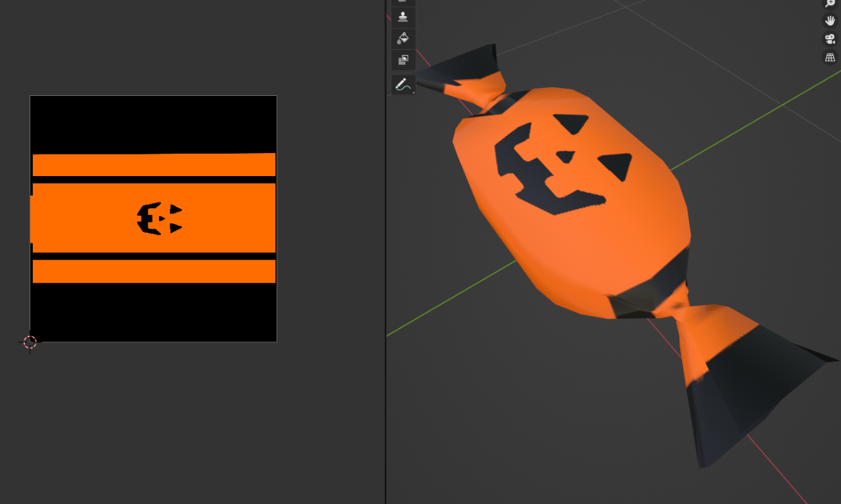Click the upper narrow orange stripe in texture
The image size is (841, 504).
click(154, 164)
